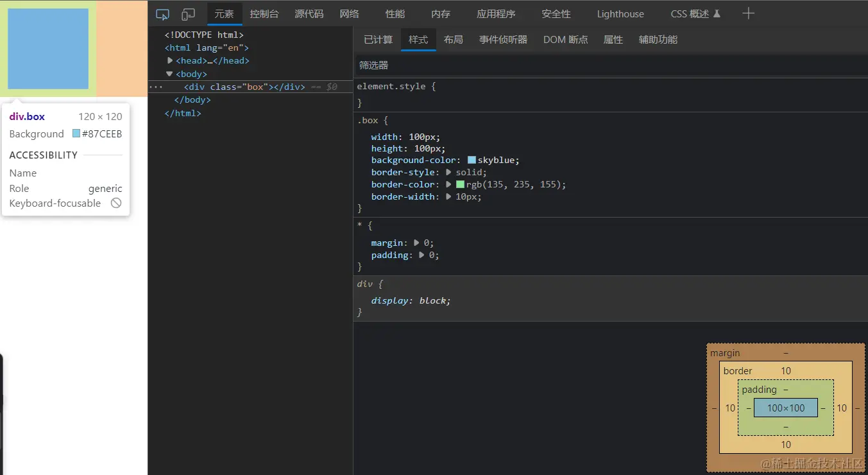This screenshot has height=475, width=868.
Task: Click the 100×100 content box in box model
Action: click(x=786, y=408)
